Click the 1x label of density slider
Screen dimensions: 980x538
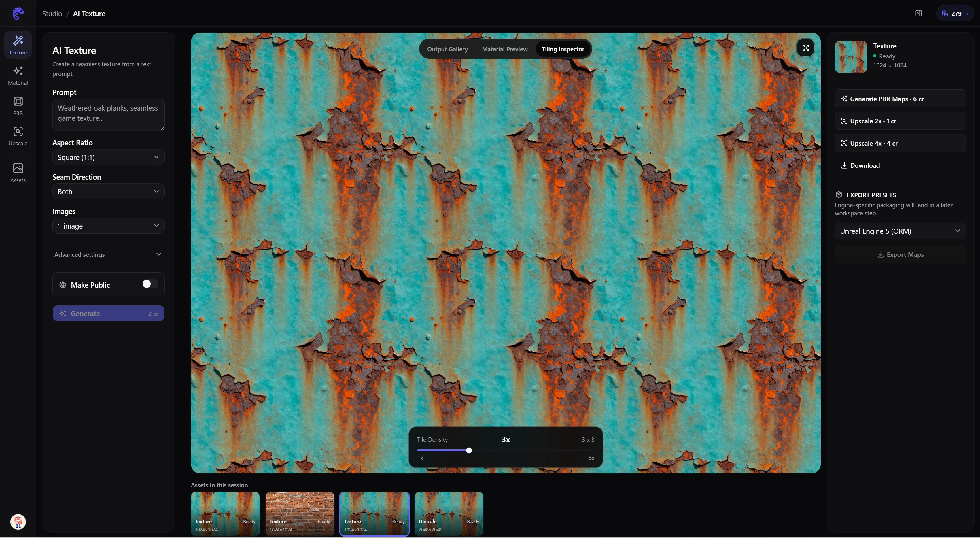click(x=420, y=458)
